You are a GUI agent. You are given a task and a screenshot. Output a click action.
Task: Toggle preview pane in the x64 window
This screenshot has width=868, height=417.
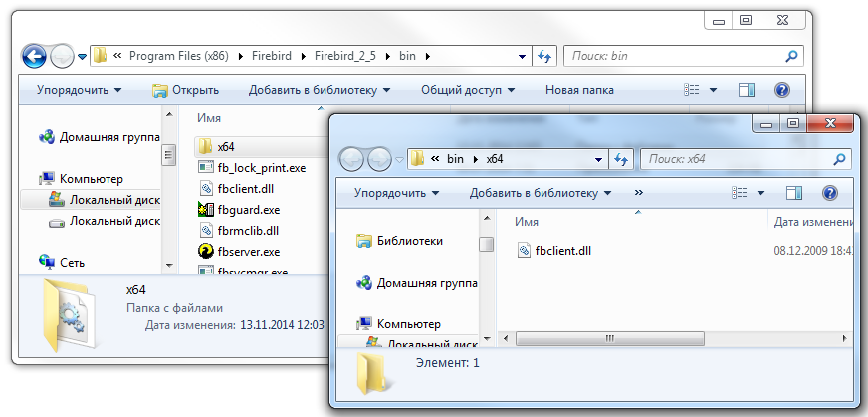(794, 192)
